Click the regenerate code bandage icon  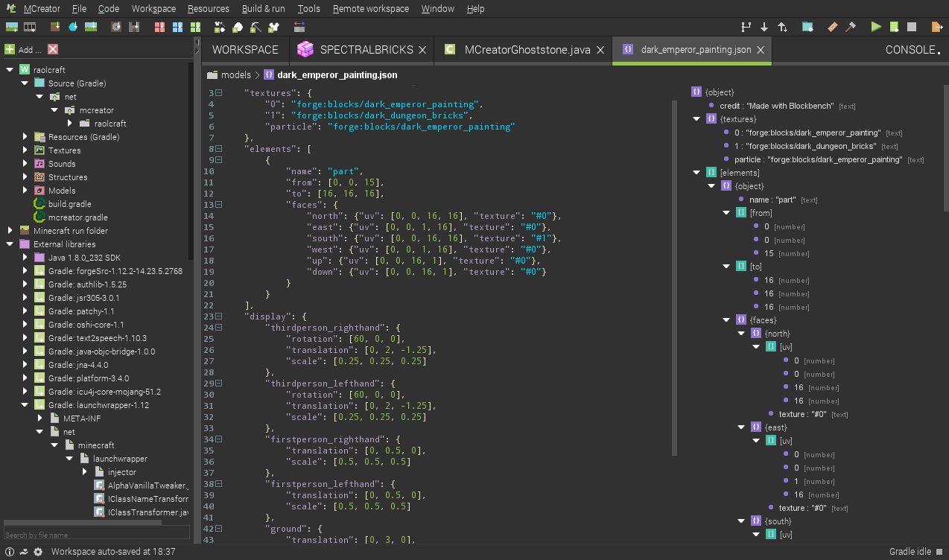(x=833, y=27)
